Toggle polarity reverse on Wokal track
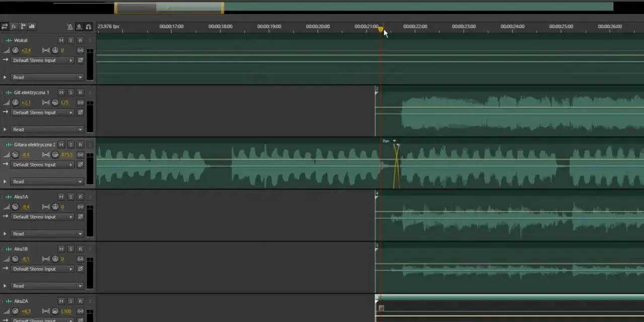 [x=80, y=60]
